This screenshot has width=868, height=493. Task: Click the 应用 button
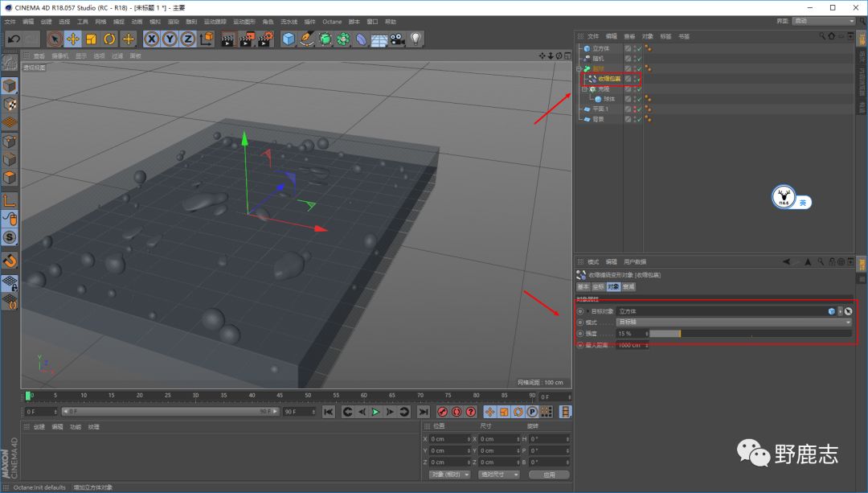[x=549, y=475]
